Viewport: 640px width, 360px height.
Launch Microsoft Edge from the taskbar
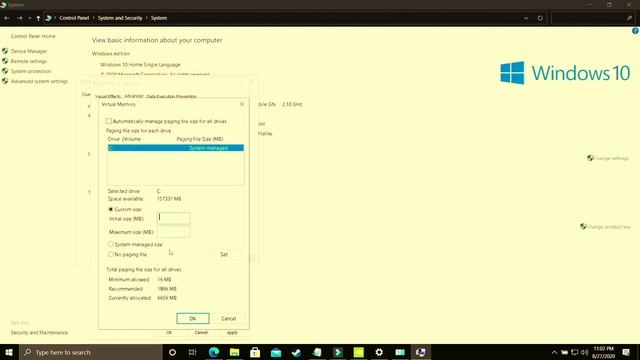pyautogui.click(x=214, y=352)
